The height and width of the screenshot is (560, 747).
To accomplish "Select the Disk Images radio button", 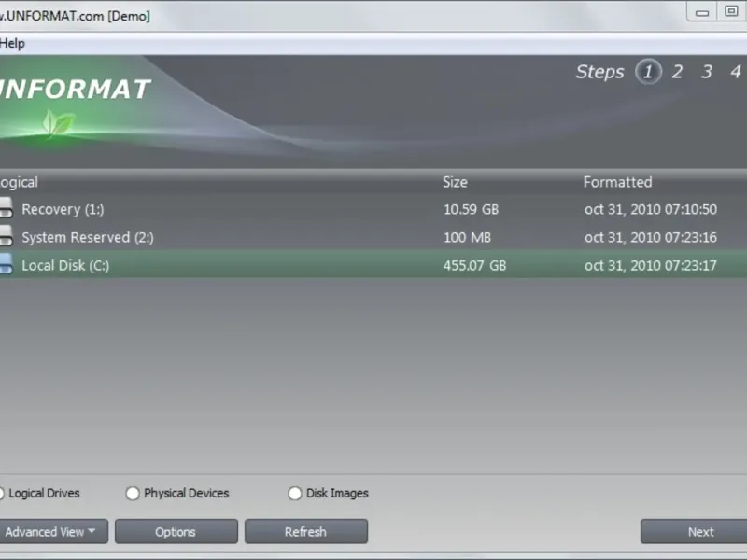I will click(x=295, y=494).
